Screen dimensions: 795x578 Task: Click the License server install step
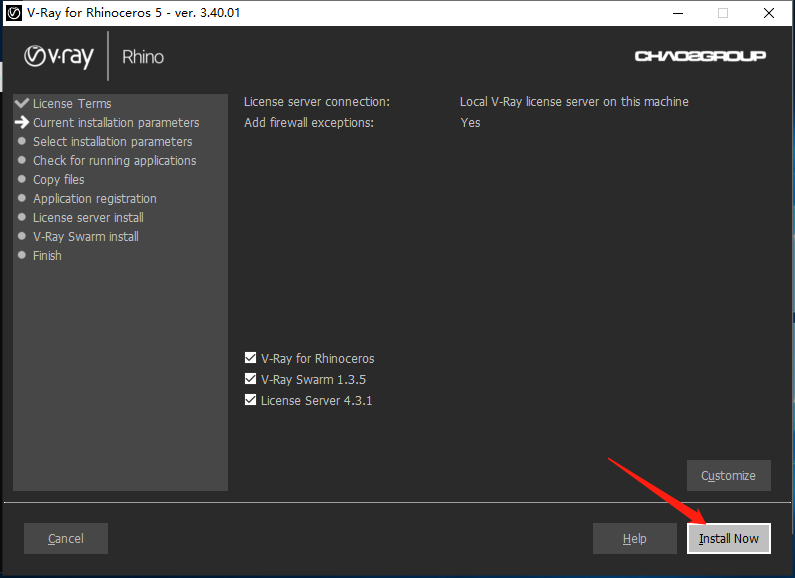[x=88, y=218]
